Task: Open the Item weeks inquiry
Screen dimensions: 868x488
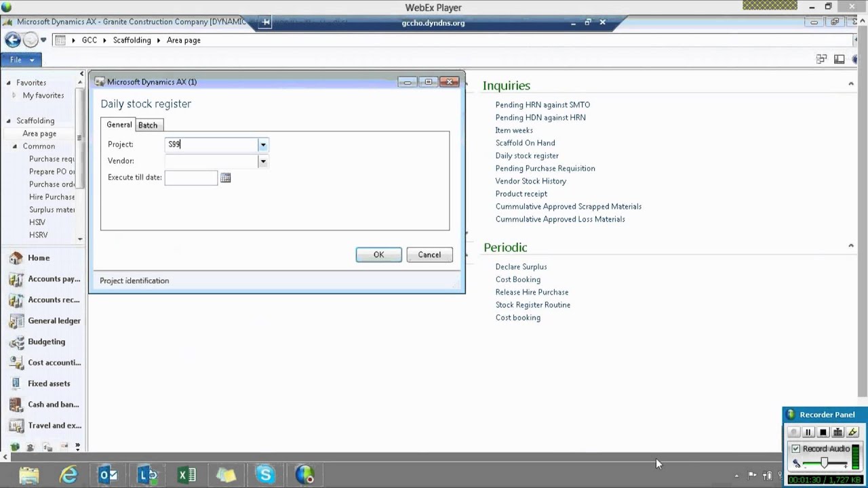Action: [514, 130]
